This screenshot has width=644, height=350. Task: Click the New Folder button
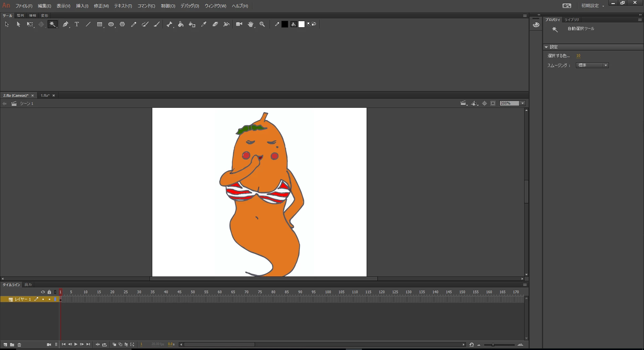pyautogui.click(x=12, y=345)
